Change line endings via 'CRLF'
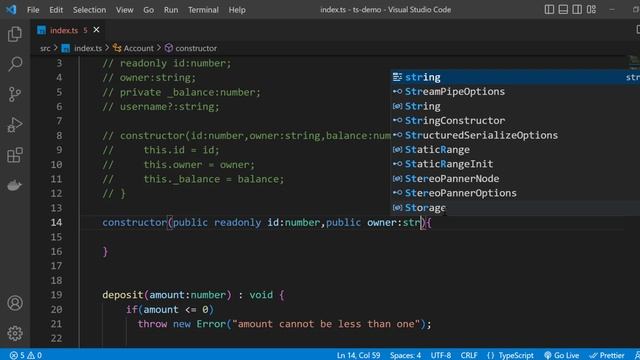The height and width of the screenshot is (360, 640). pos(469,355)
